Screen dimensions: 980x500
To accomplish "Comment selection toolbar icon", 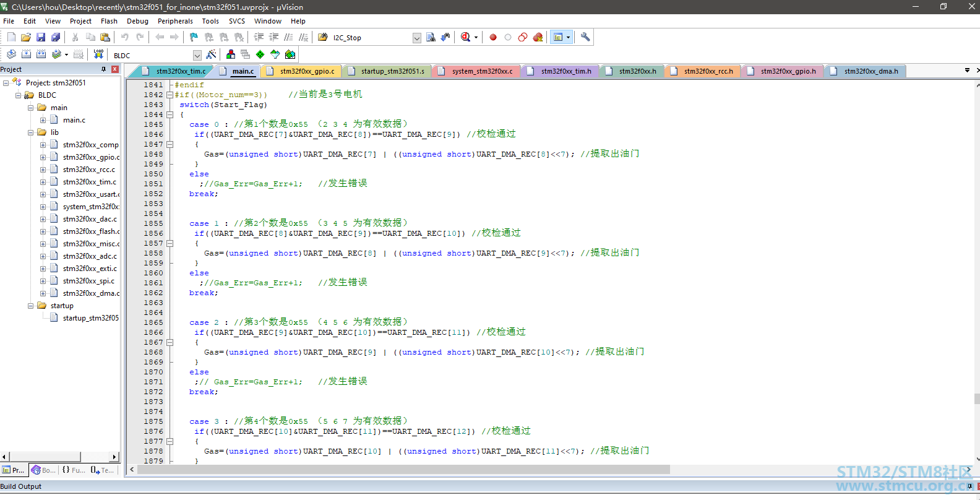I will [x=288, y=37].
